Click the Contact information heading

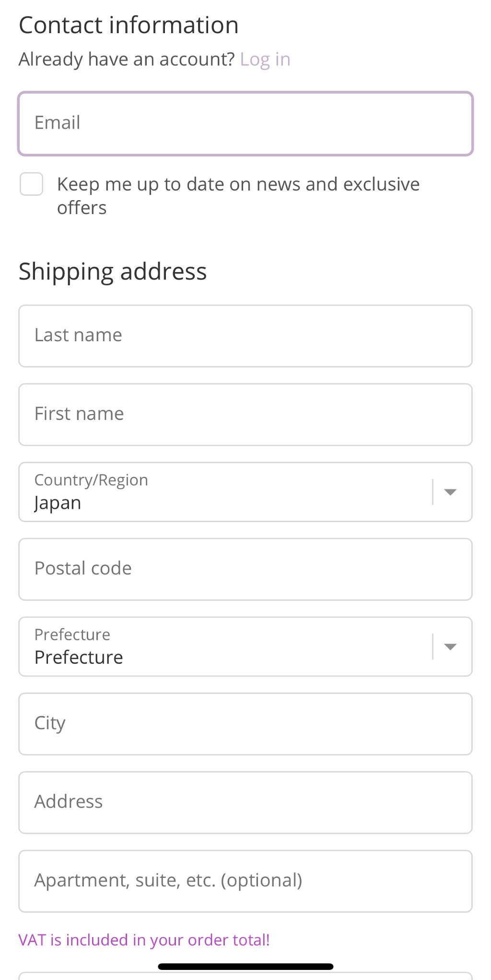coord(129,25)
